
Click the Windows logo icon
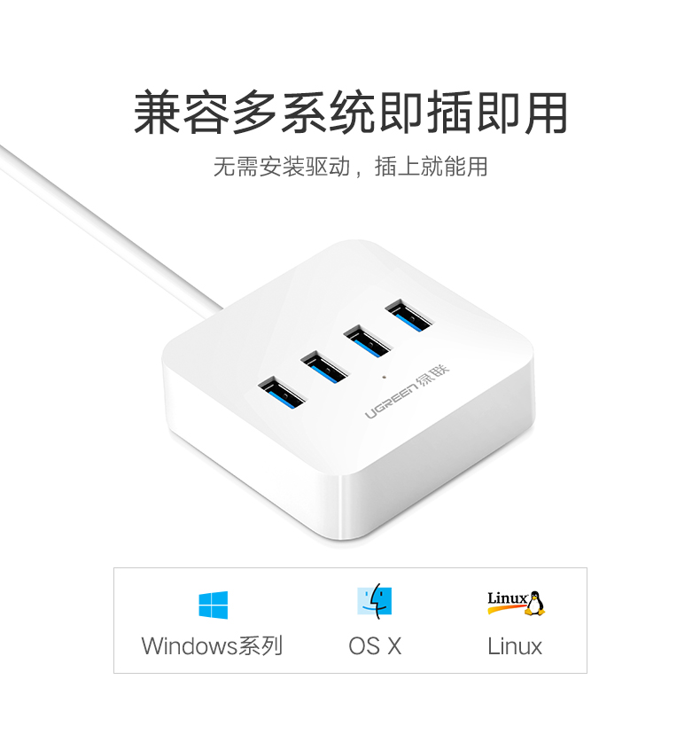(x=214, y=605)
